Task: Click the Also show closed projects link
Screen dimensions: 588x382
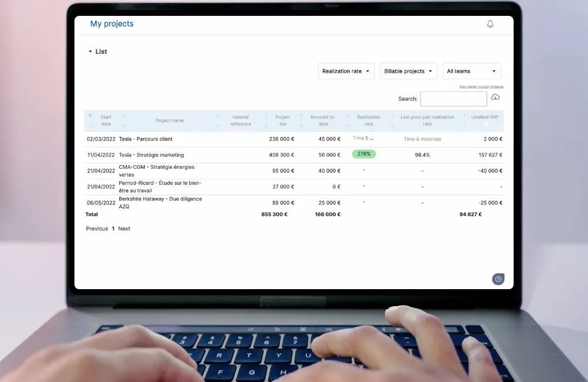Action: [x=481, y=86]
